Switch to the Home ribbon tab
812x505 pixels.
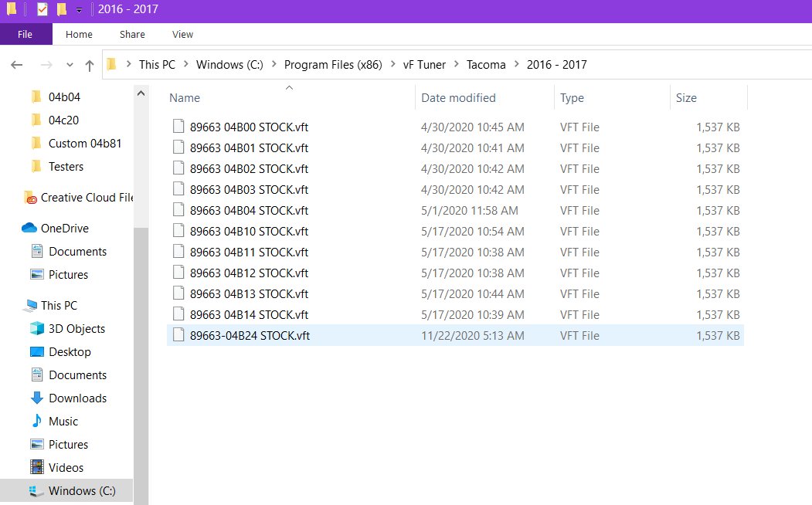click(x=79, y=34)
